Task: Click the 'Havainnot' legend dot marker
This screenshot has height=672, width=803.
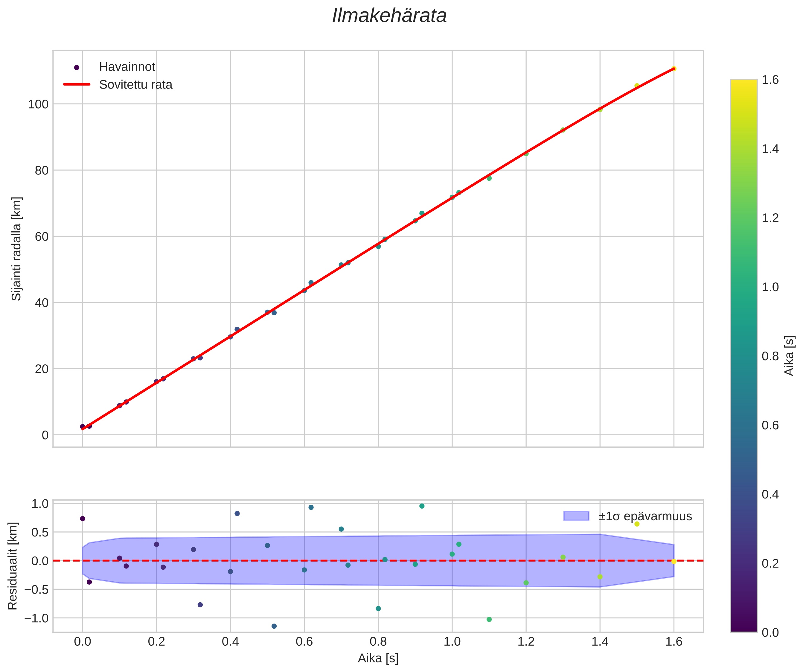Action: coord(77,67)
